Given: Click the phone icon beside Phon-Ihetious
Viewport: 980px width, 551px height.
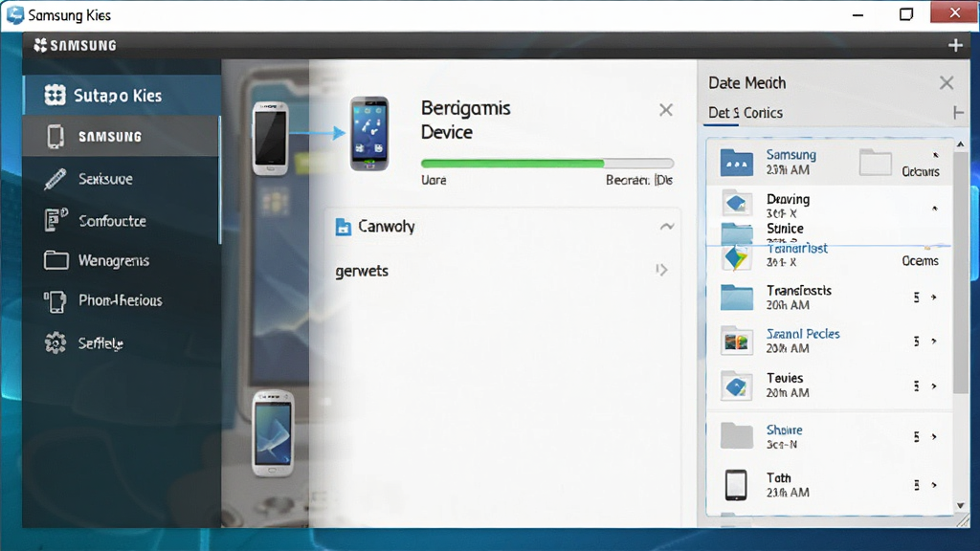Looking at the screenshot, I should [55, 301].
